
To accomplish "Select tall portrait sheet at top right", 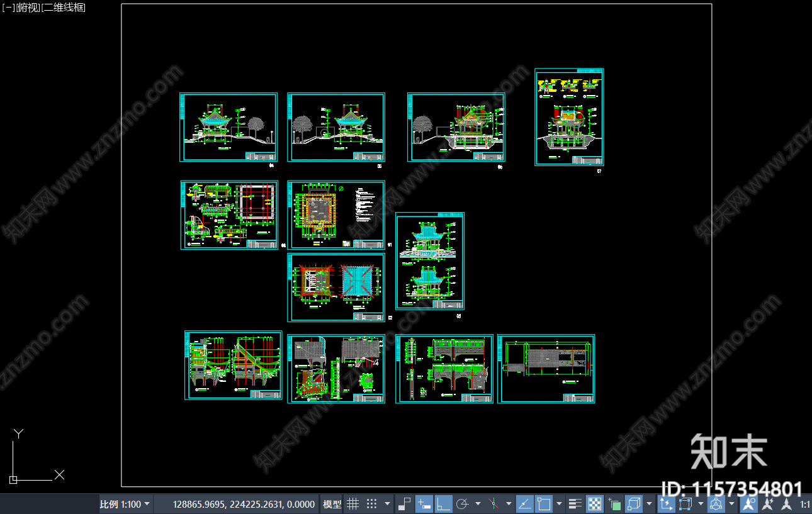I will [569, 117].
